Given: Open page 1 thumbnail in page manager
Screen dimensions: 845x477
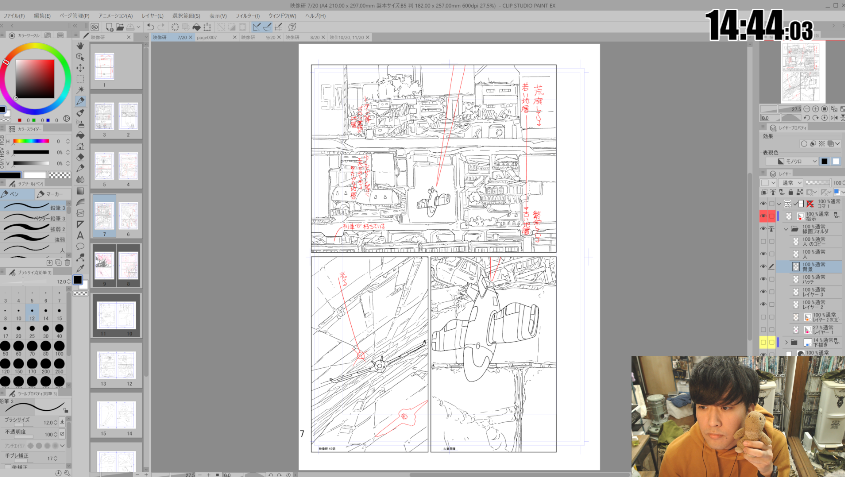Looking at the screenshot, I should (105, 66).
